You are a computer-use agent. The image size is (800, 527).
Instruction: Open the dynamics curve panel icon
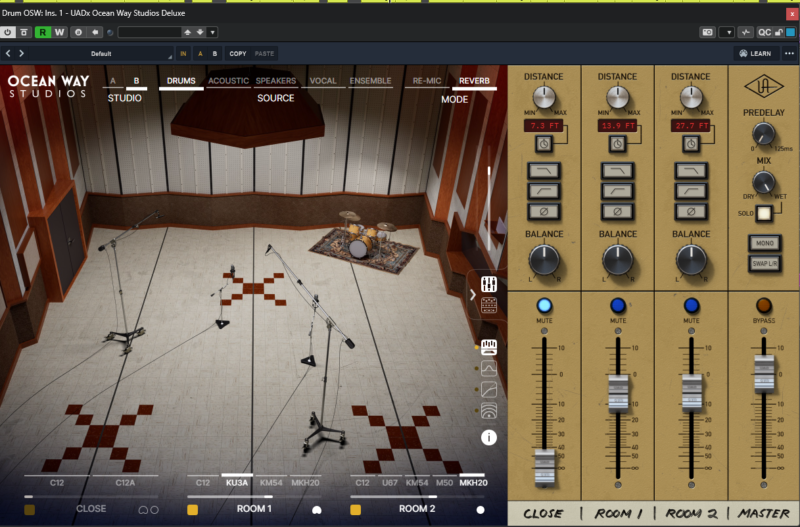[489, 390]
